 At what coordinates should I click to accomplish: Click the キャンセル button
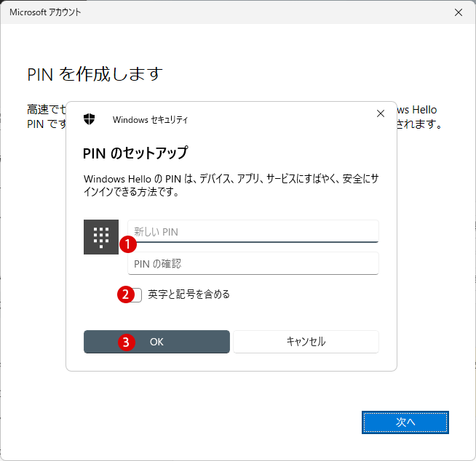click(x=306, y=342)
